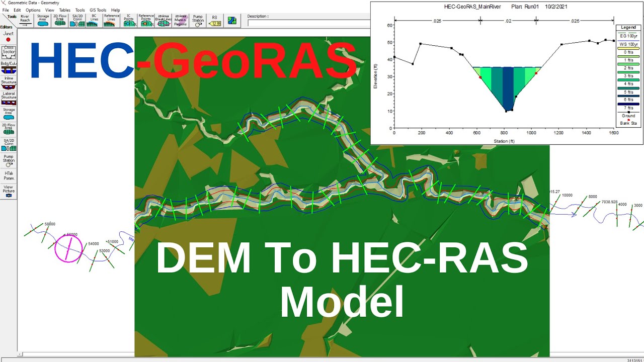This screenshot has width=644, height=362.
Task: Open the Inline Structure editor
Action: point(9,83)
